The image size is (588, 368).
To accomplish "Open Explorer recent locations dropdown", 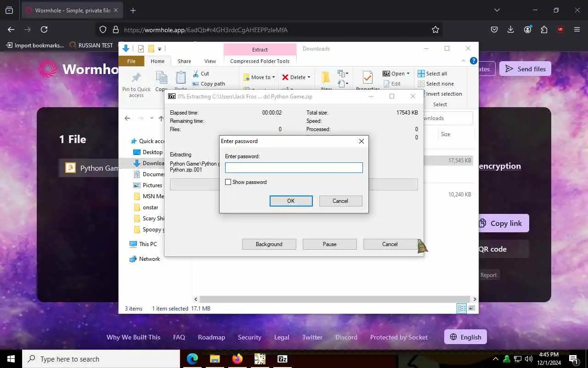I will [152, 118].
